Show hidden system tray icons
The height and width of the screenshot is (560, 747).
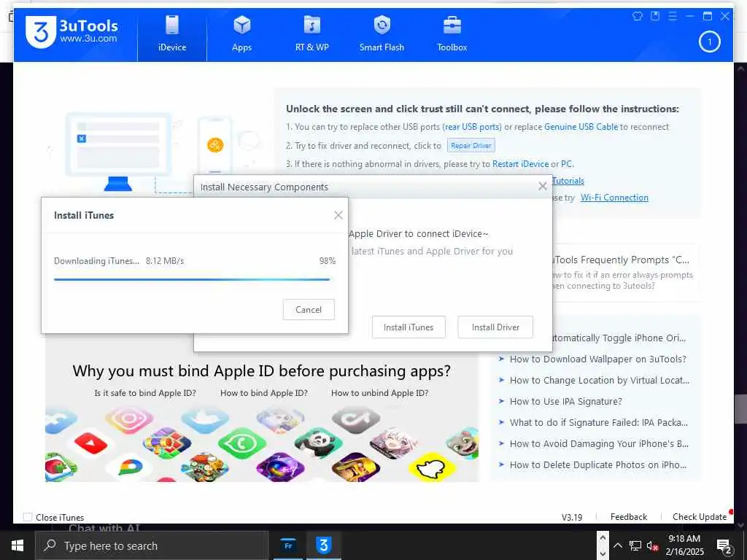click(617, 545)
